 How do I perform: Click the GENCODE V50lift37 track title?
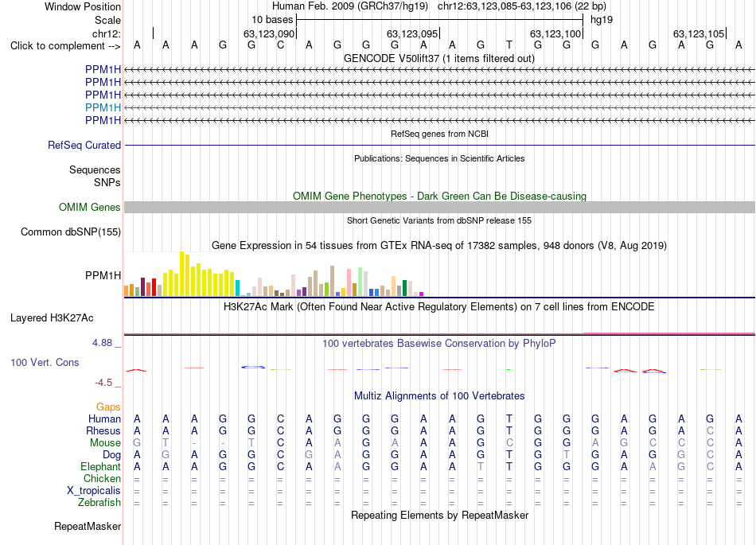[439, 58]
